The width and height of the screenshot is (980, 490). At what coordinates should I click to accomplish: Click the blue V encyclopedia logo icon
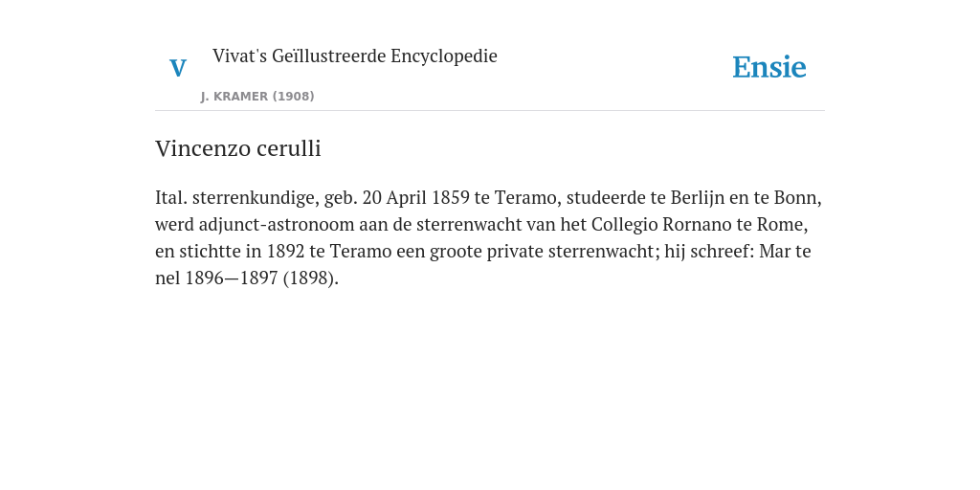(x=178, y=68)
